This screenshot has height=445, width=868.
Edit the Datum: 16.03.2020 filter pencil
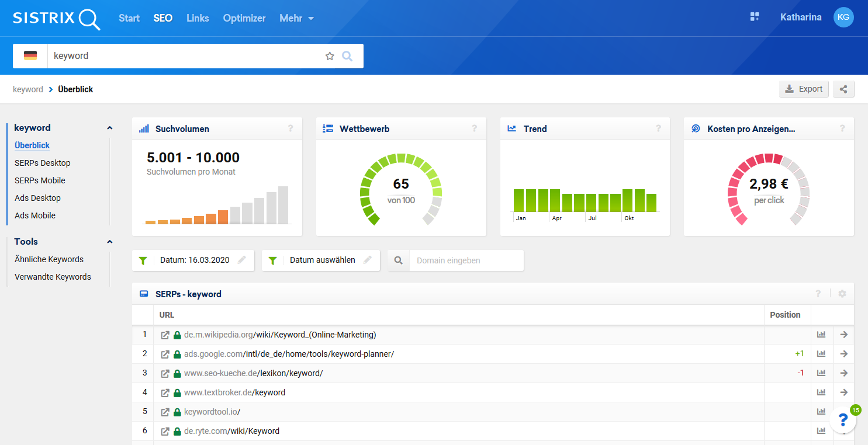click(x=242, y=260)
